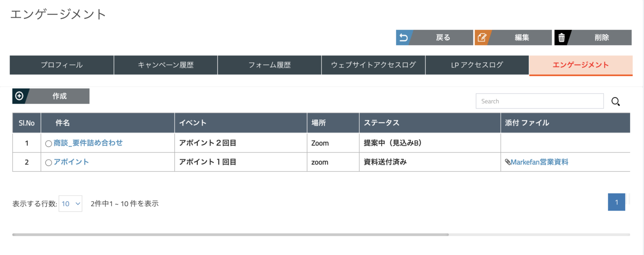
Task: Select radio button for 商談_要件詰め合わせ
Action: point(49,144)
